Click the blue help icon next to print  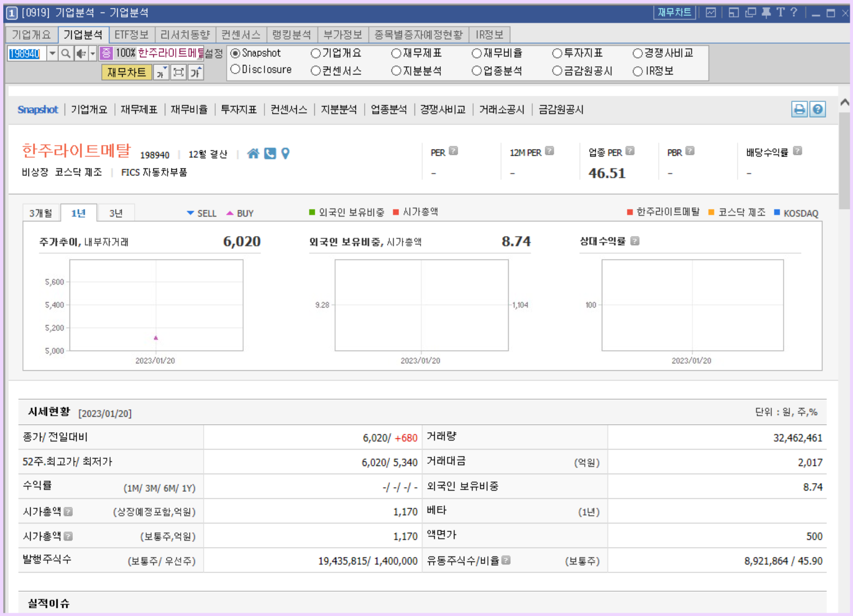(x=817, y=109)
